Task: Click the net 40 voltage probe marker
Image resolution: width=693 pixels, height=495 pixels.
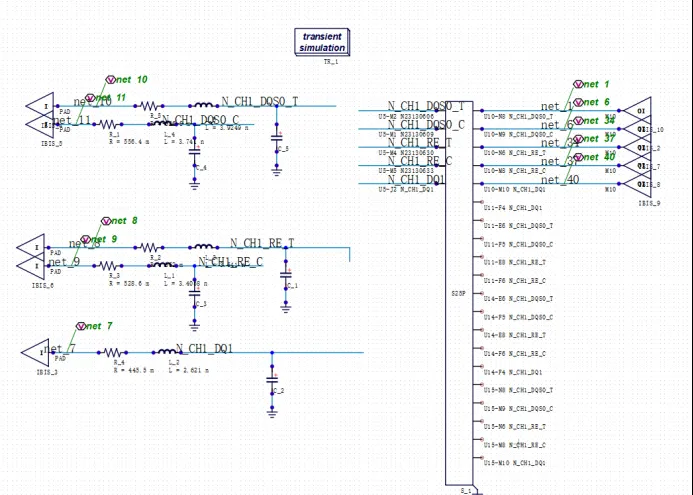Action: click(578, 157)
